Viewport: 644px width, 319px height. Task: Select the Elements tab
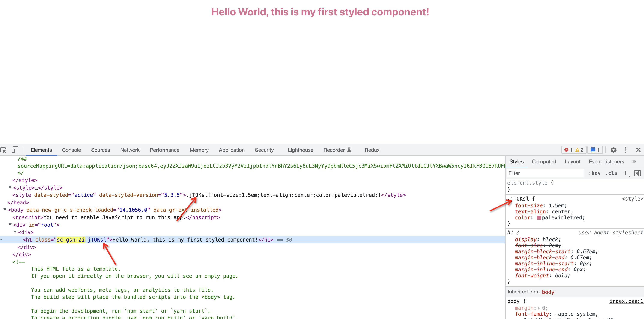pyautogui.click(x=41, y=150)
